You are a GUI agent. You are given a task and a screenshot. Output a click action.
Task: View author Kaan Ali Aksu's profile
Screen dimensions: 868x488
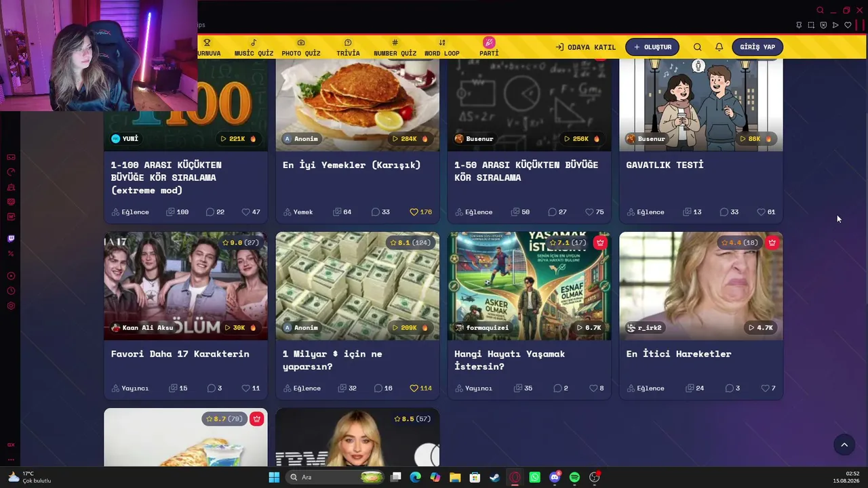coord(142,327)
